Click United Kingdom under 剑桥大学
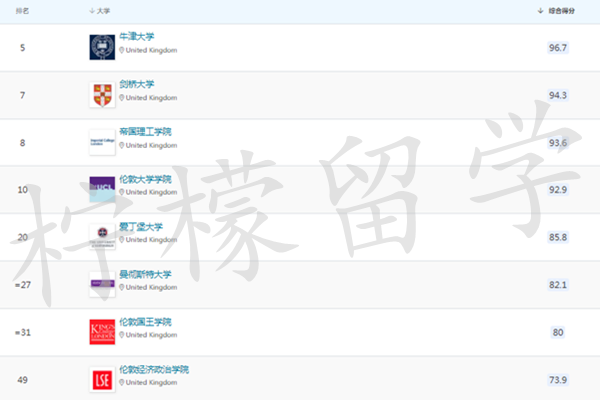 [151, 98]
